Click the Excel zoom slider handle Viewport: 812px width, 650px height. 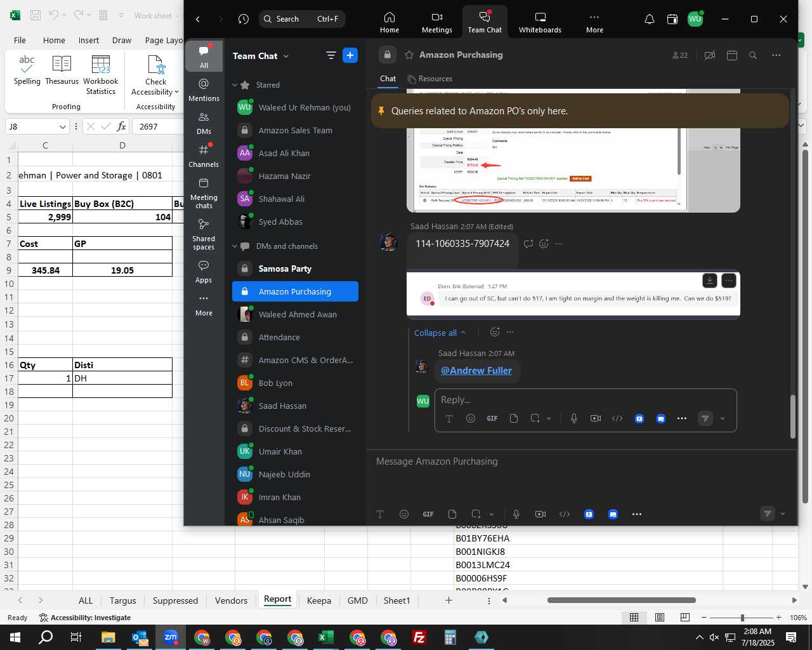coord(742,618)
